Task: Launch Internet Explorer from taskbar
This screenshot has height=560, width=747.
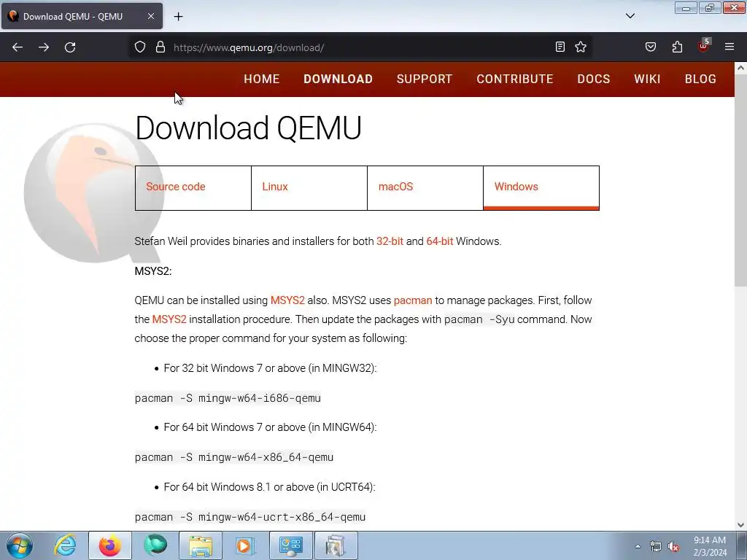Action: [x=65, y=545]
